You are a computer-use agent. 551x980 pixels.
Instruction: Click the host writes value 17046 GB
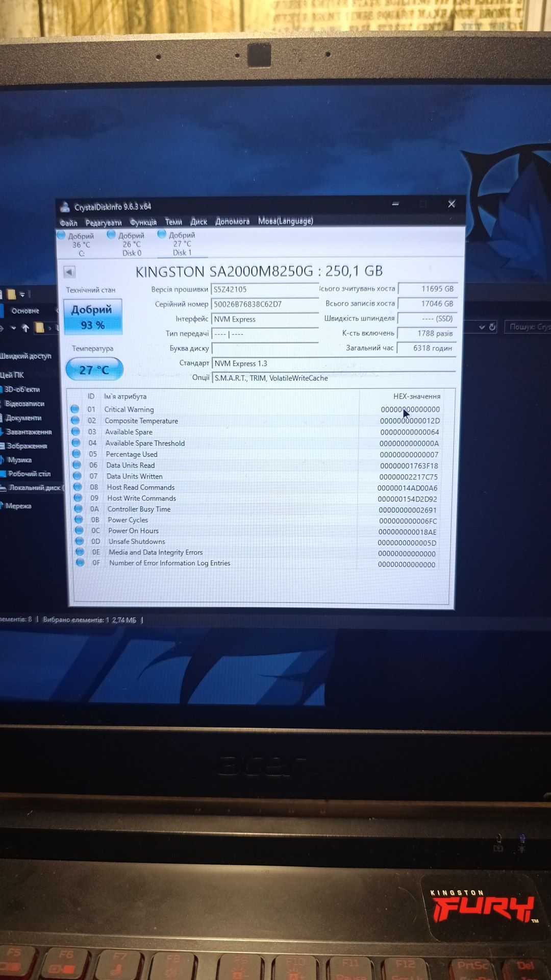pyautogui.click(x=428, y=304)
